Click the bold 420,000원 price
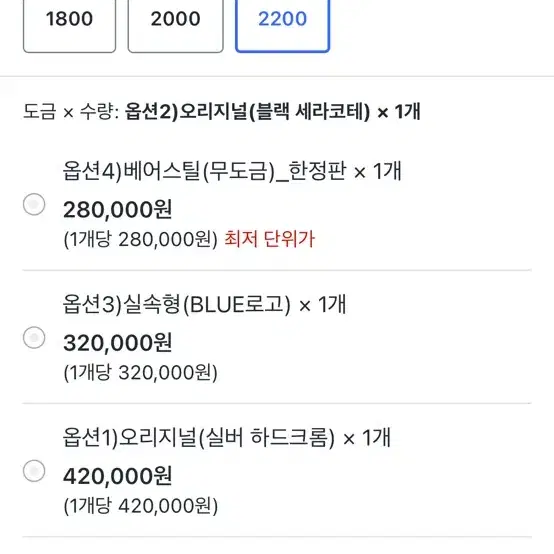554x554 pixels. [118, 476]
